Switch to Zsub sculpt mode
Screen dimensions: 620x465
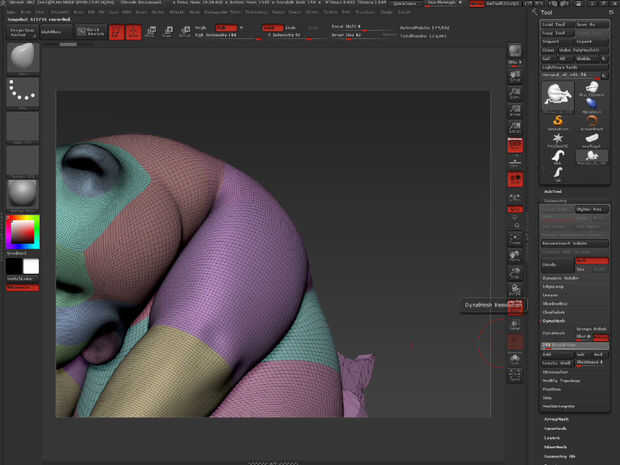(290, 28)
